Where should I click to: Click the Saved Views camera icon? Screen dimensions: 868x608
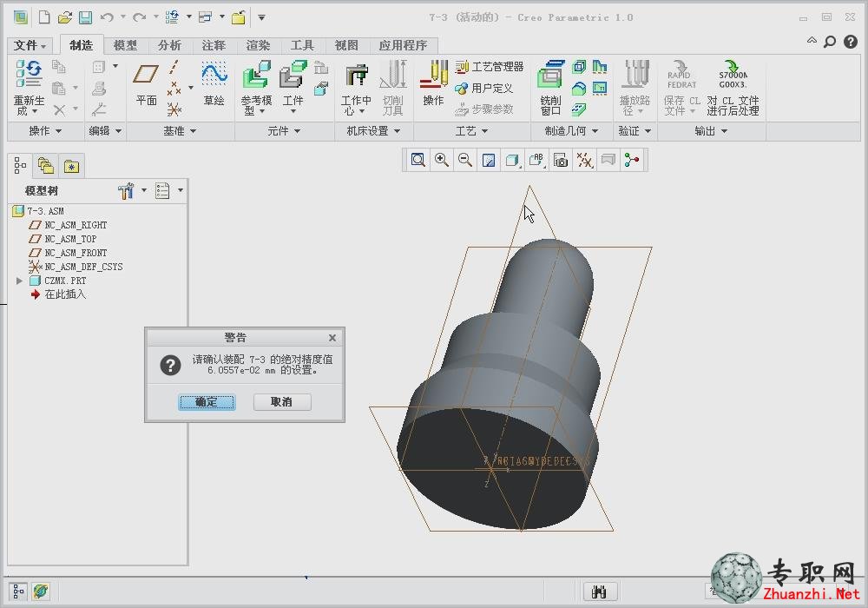click(561, 161)
